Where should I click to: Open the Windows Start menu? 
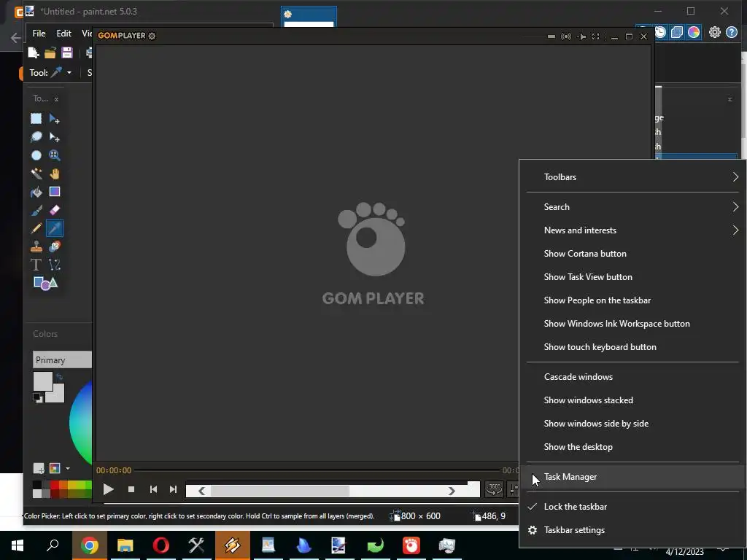(x=18, y=545)
